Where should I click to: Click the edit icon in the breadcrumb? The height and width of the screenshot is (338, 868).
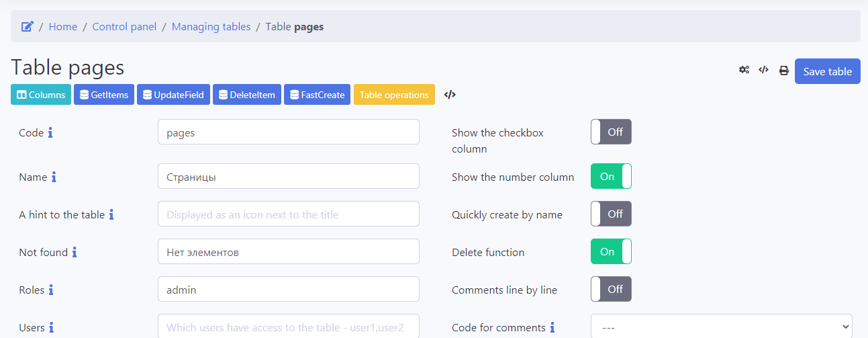pyautogui.click(x=28, y=27)
